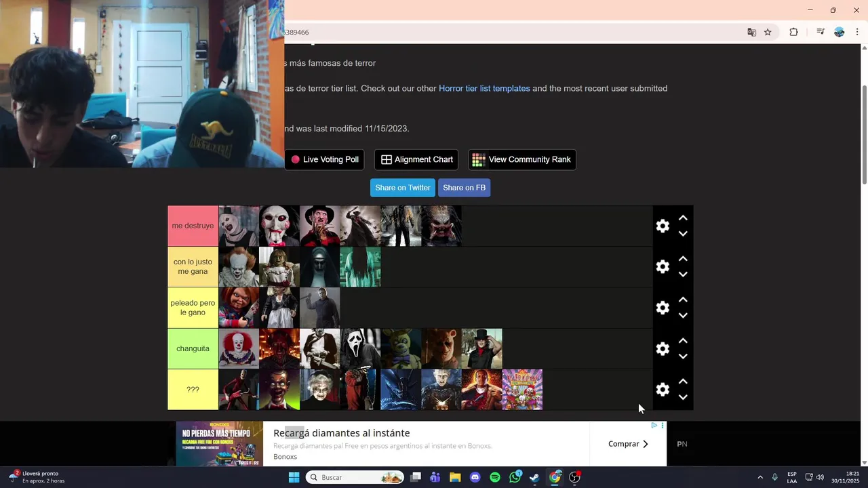Select Jigsaw puppet image in top tier
Image resolution: width=868 pixels, height=488 pixels.
point(279,226)
